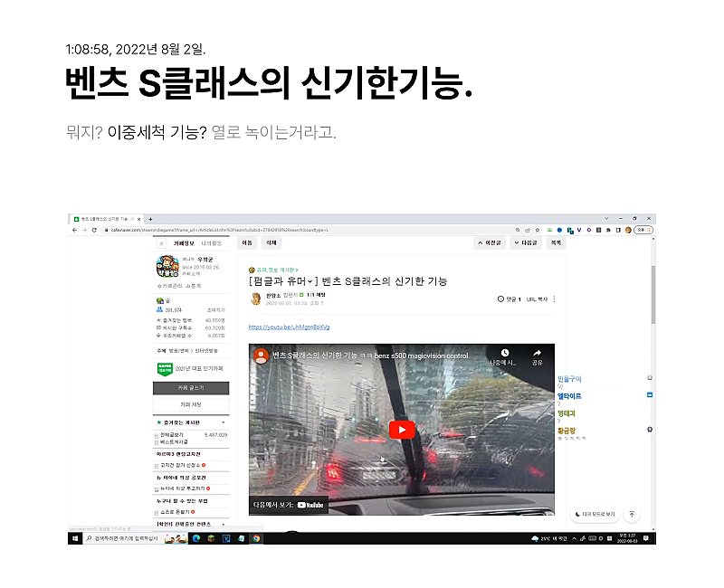Screen dimensions: 724x588
Task: Play the embedded YouTube video
Action: pyautogui.click(x=402, y=430)
